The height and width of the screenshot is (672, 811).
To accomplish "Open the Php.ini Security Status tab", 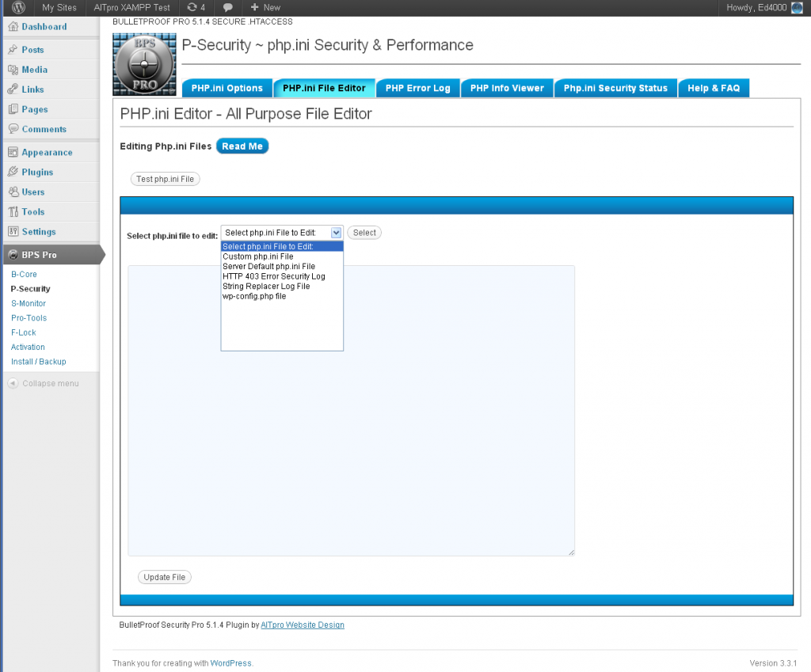I will (615, 88).
